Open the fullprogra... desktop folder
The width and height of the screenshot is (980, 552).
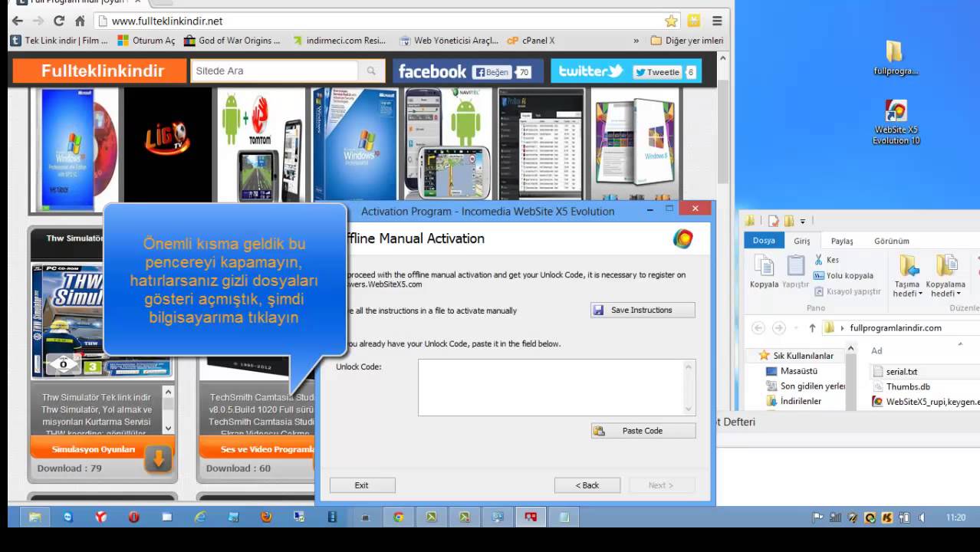click(x=895, y=58)
